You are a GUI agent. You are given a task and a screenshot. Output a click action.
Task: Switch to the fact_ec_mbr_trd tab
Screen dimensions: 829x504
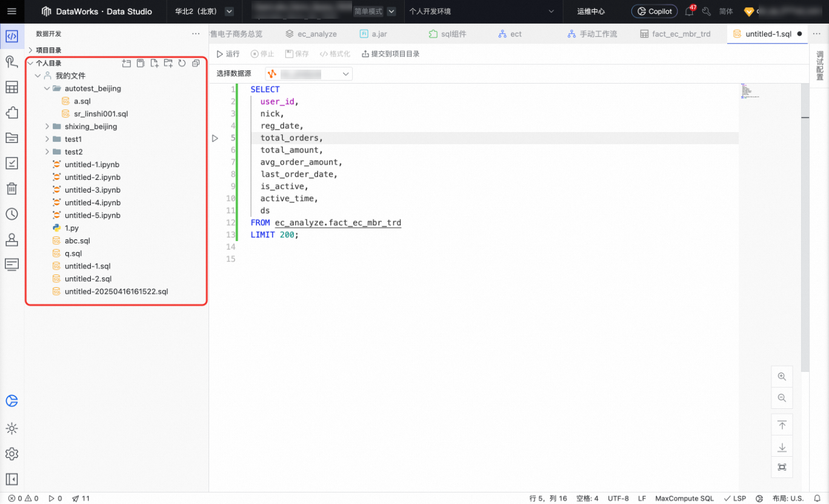pos(675,34)
